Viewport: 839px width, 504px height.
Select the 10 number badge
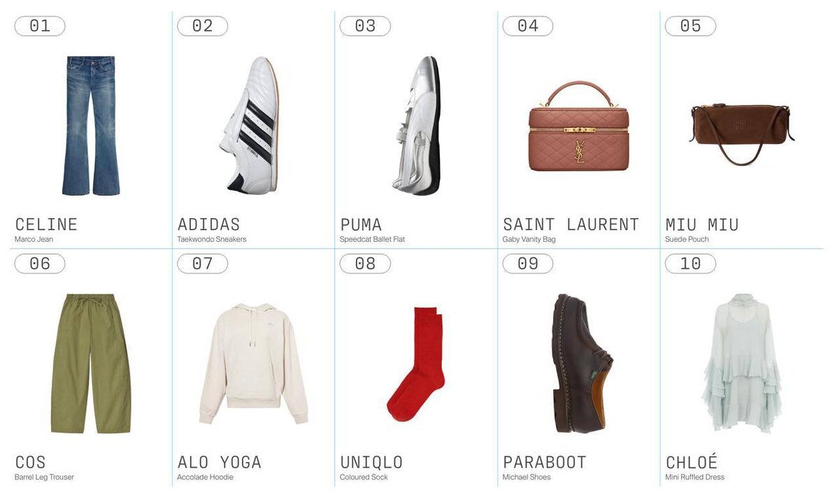[690, 264]
